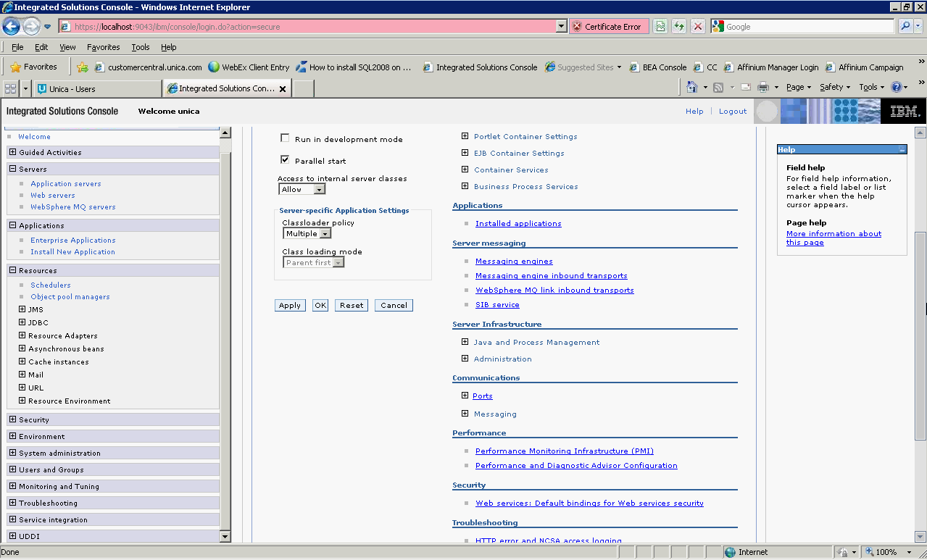Click More information about this page

click(834, 238)
